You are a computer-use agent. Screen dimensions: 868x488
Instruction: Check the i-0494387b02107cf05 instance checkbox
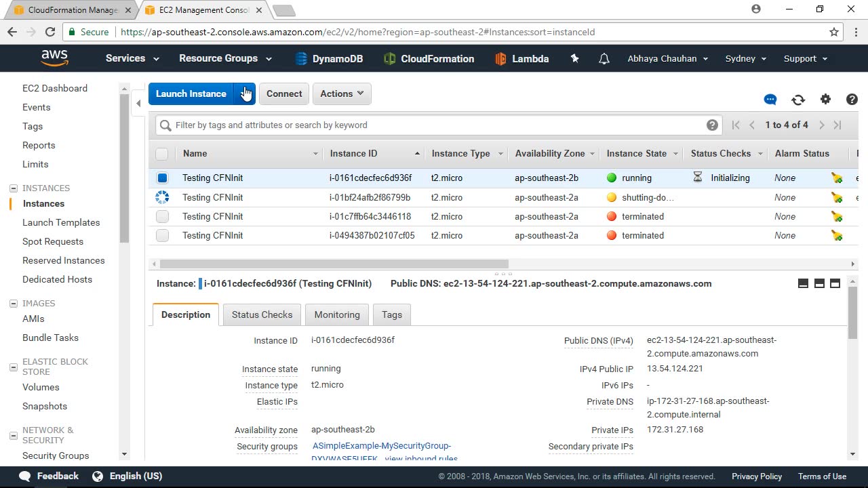[x=162, y=236]
